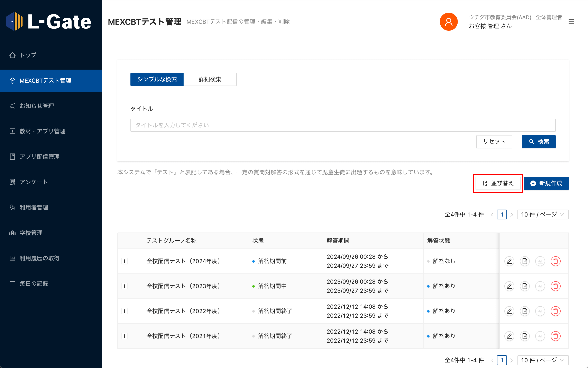588x368 pixels.
Task: Click the L-Gate logo
Action: click(x=49, y=22)
